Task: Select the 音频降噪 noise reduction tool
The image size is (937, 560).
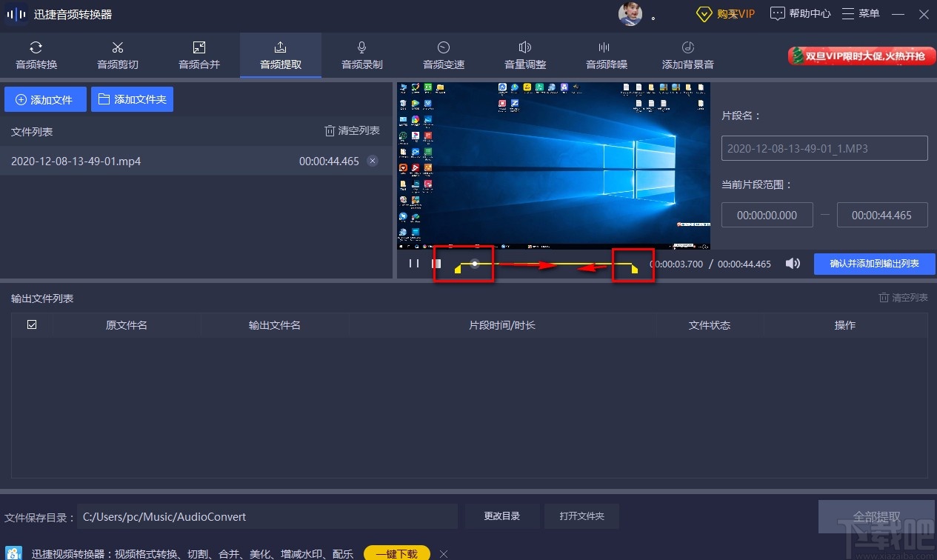Action: [606, 55]
